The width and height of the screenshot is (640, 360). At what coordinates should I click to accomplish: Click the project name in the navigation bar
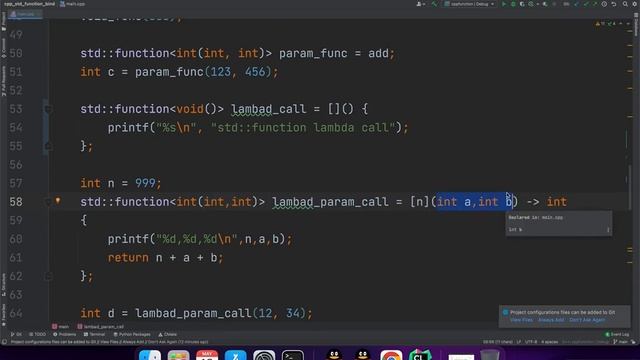(29, 4)
